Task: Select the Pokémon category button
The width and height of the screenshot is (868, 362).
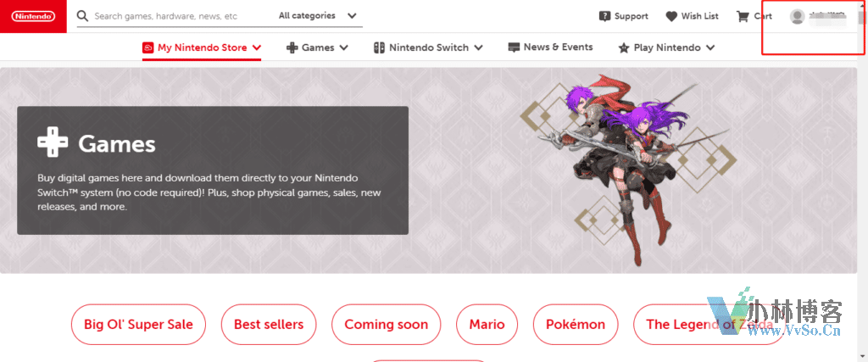Action: point(576,325)
